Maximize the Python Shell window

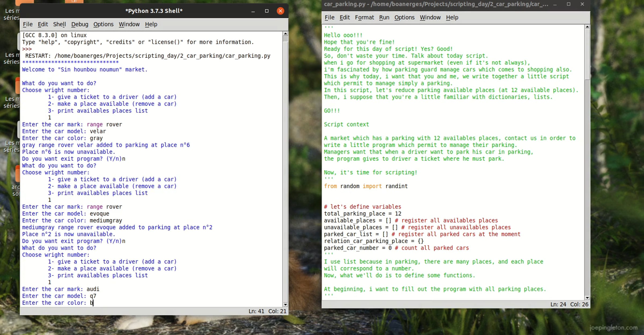click(x=267, y=11)
